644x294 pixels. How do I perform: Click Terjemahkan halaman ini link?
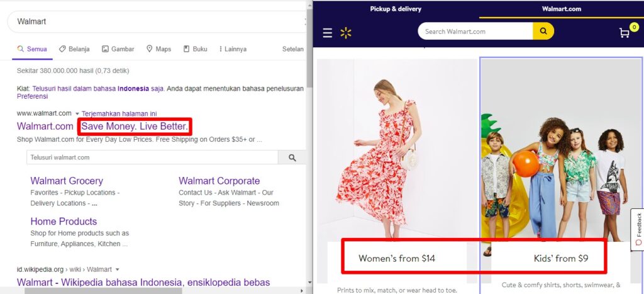(119, 113)
